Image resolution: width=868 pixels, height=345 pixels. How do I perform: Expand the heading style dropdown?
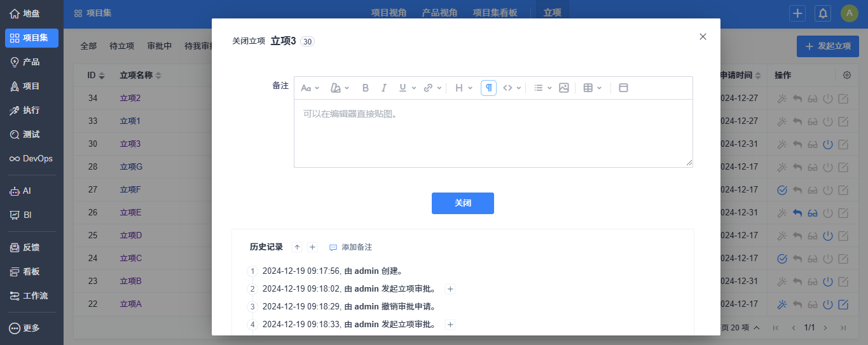464,88
